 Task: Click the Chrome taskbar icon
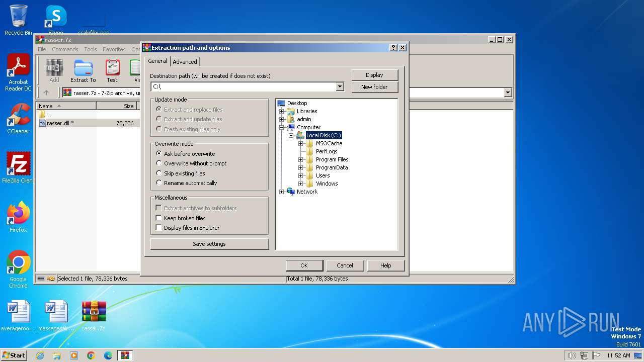coord(91,355)
